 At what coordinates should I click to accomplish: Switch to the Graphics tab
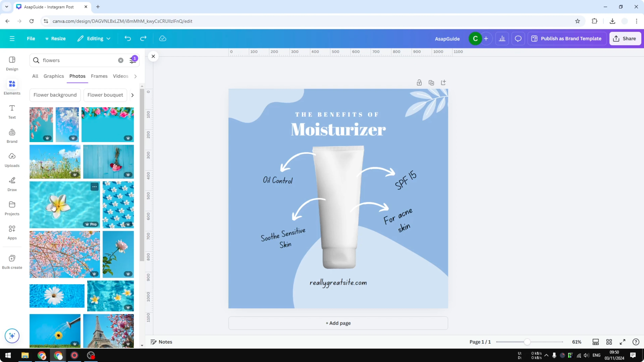coord(54,76)
